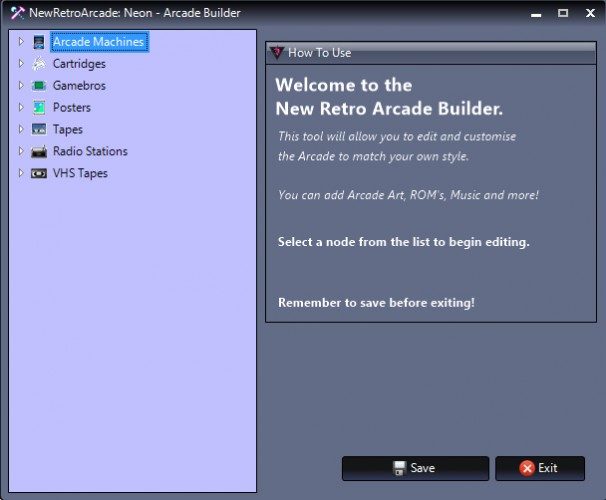The width and height of the screenshot is (606, 500).
Task: Click the Arcade Machines cabinet icon
Action: [x=39, y=42]
